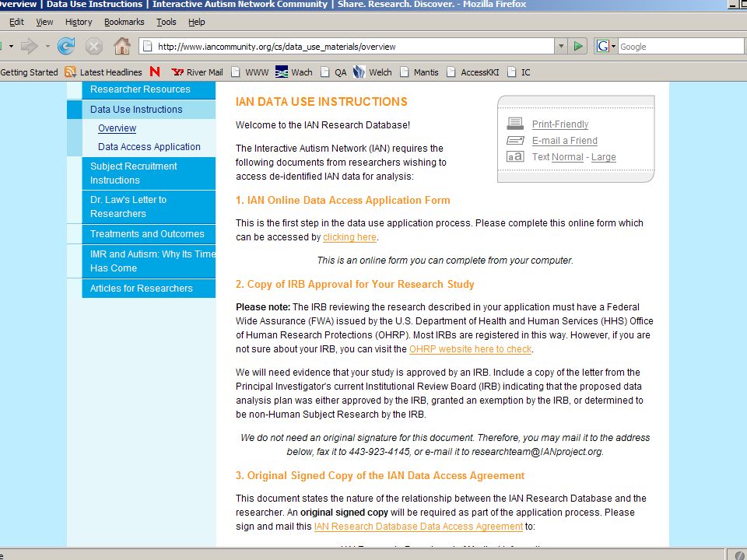The height and width of the screenshot is (560, 747).
Task: Click the Forward arrow navigation icon
Action: [30, 46]
